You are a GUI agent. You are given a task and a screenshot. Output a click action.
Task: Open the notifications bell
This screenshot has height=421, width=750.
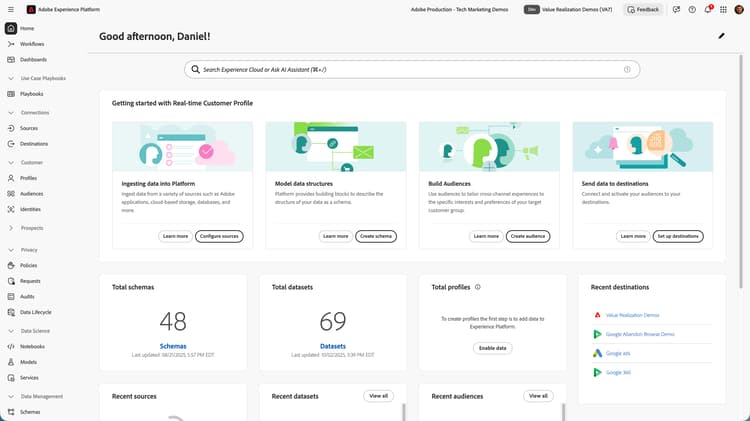pyautogui.click(x=708, y=9)
